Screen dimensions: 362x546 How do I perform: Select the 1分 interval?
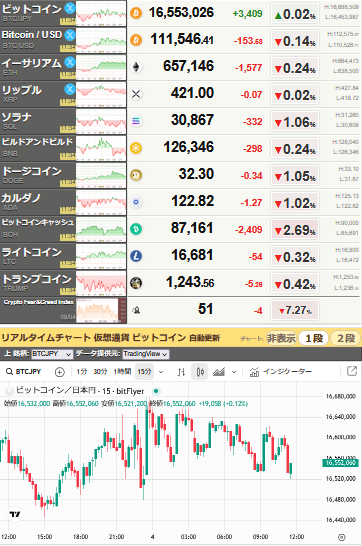81,372
